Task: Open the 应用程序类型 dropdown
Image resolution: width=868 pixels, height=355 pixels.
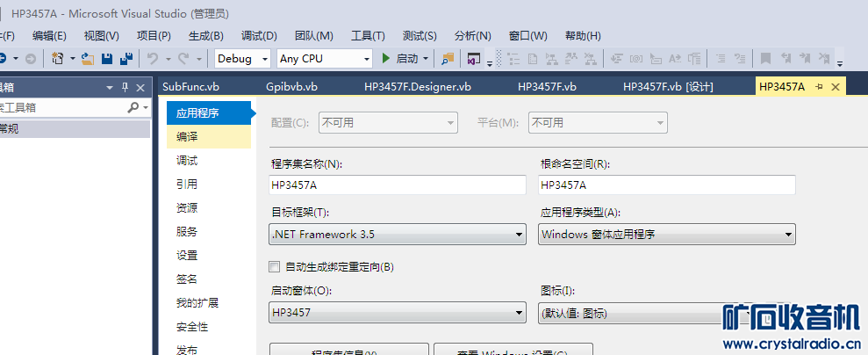Action: click(666, 235)
